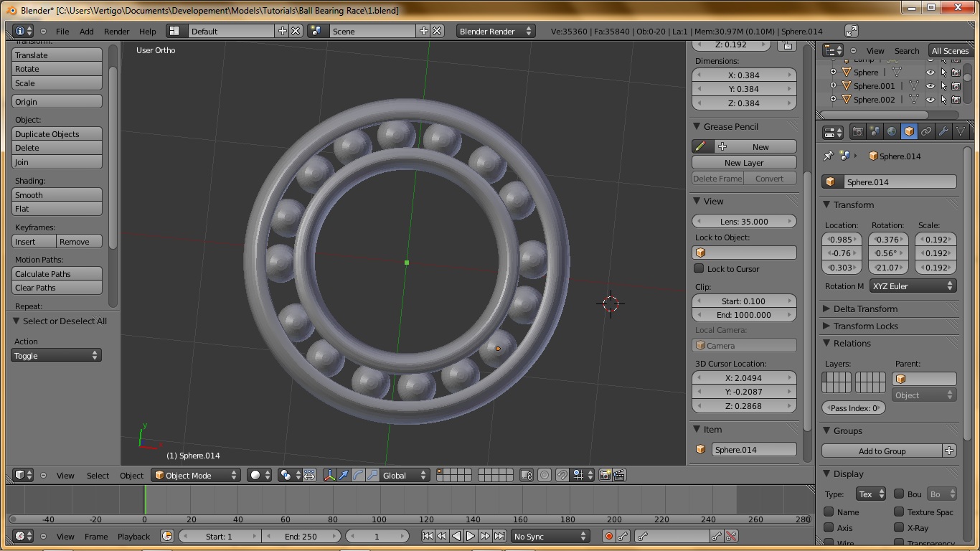
Task: Open the Blender Render engine dropdown
Action: pyautogui.click(x=496, y=31)
